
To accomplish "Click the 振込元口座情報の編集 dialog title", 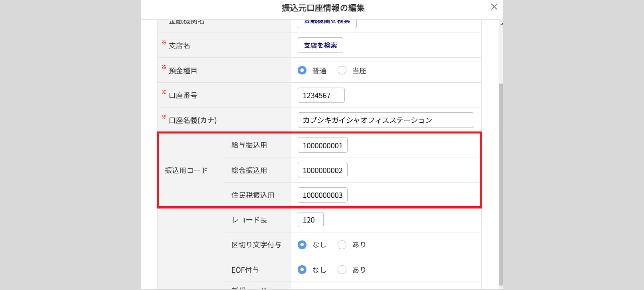I will 323,8.
